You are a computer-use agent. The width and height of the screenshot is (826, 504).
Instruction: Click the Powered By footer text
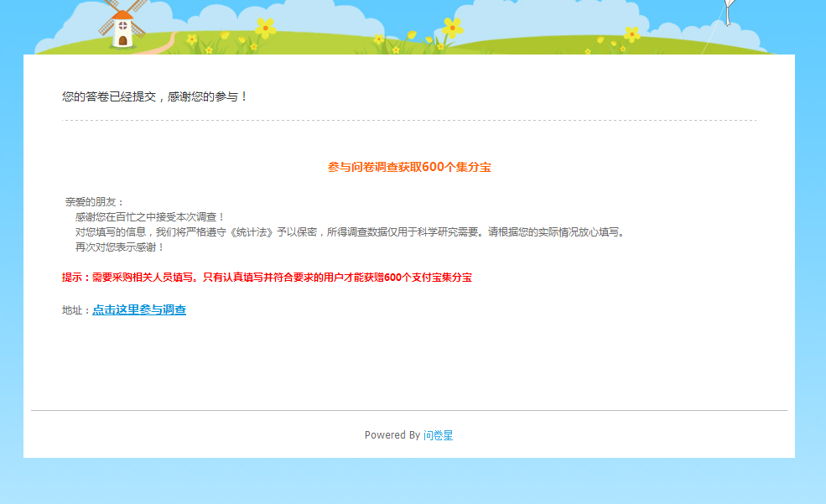click(393, 435)
